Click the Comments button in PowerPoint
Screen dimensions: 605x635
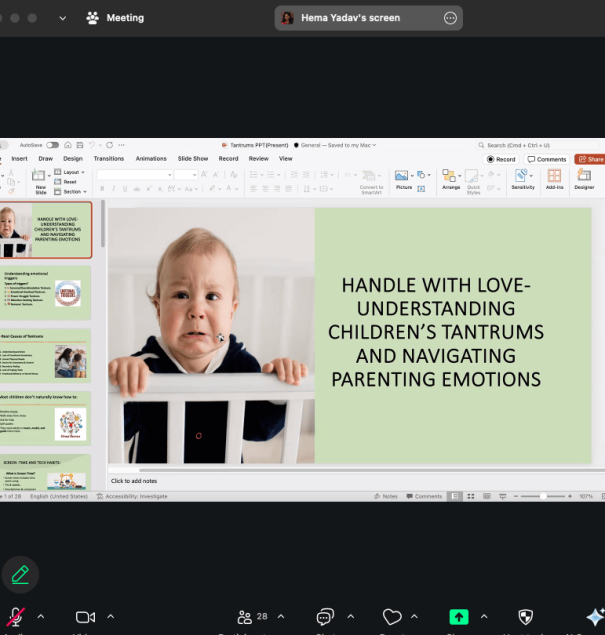547,159
